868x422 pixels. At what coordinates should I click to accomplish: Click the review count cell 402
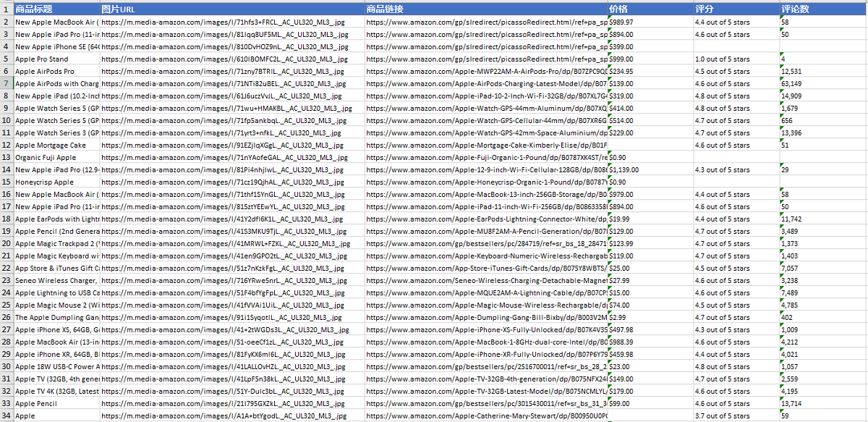coord(824,318)
